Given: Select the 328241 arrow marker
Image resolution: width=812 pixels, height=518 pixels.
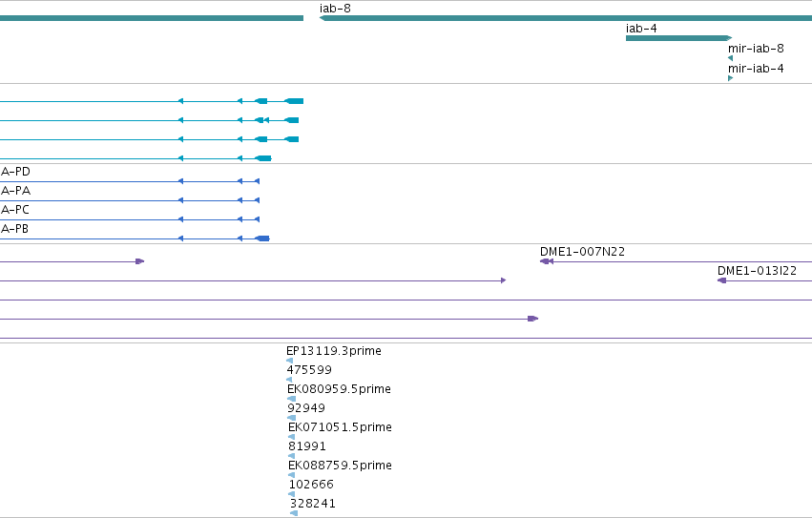Looking at the screenshot, I should pos(294,513).
